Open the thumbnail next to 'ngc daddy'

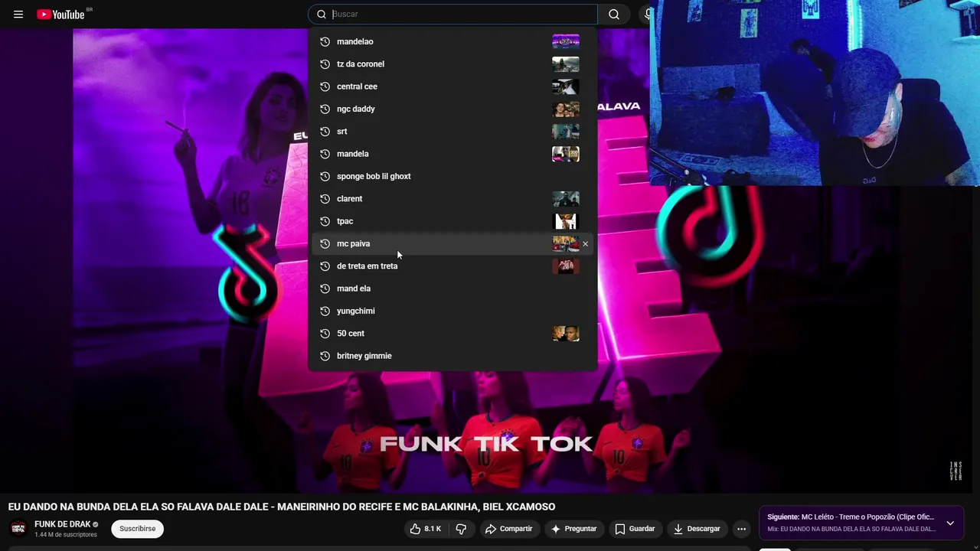pos(566,109)
